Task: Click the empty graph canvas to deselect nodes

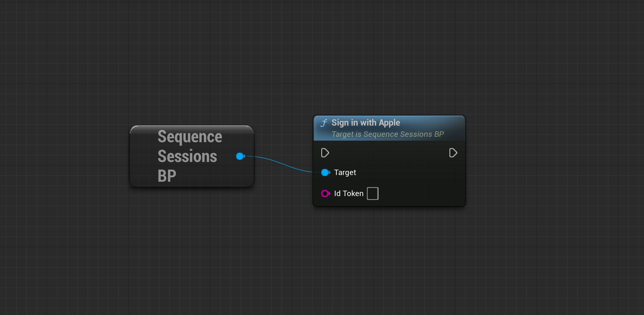Action: 319,261
